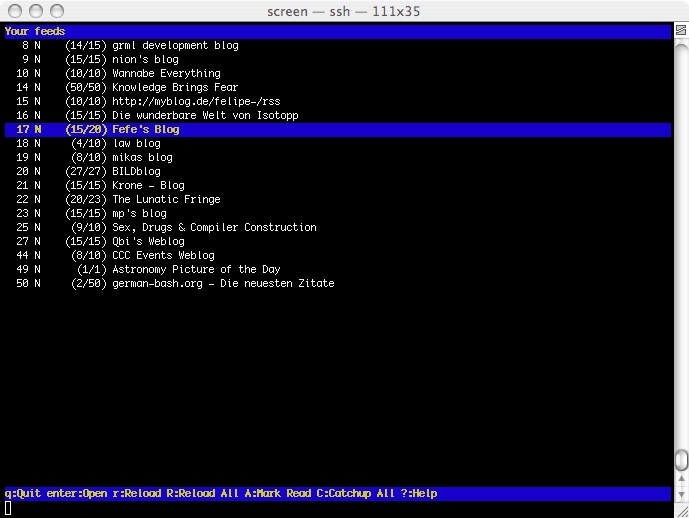This screenshot has height=518, width=689.
Task: Click the window title 'screen — ssh — 111x35'
Action: click(344, 11)
